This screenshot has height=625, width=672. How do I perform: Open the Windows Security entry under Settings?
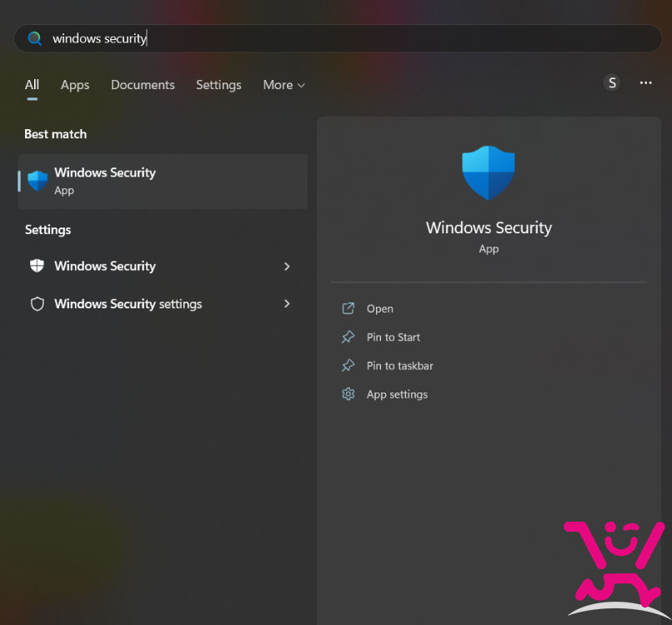click(163, 266)
